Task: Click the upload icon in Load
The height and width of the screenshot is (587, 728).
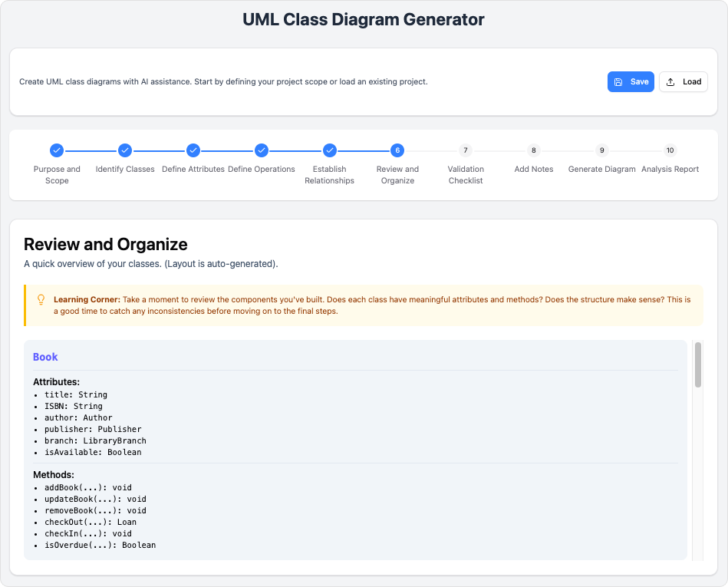Action: [670, 82]
